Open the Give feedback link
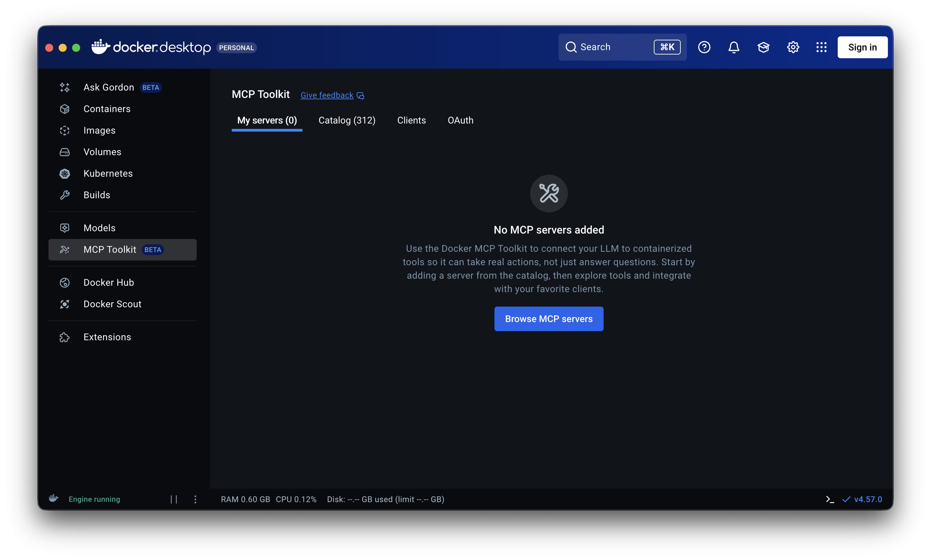This screenshot has width=931, height=560. point(327,95)
